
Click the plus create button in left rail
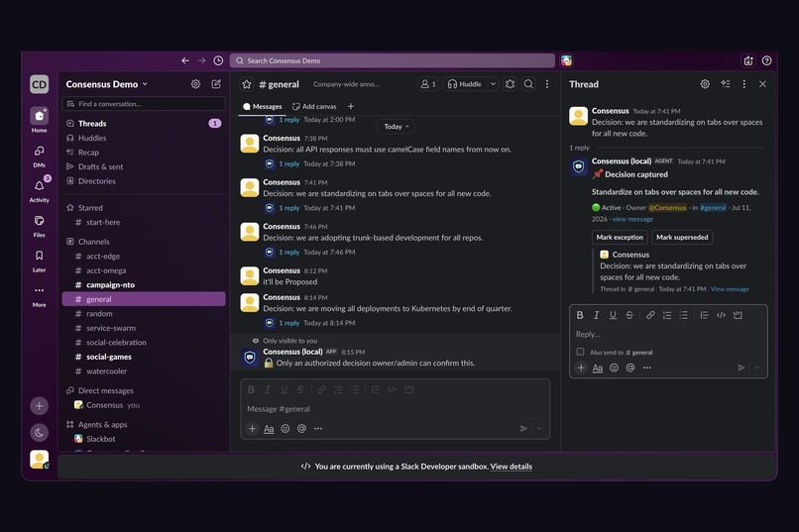click(x=40, y=406)
